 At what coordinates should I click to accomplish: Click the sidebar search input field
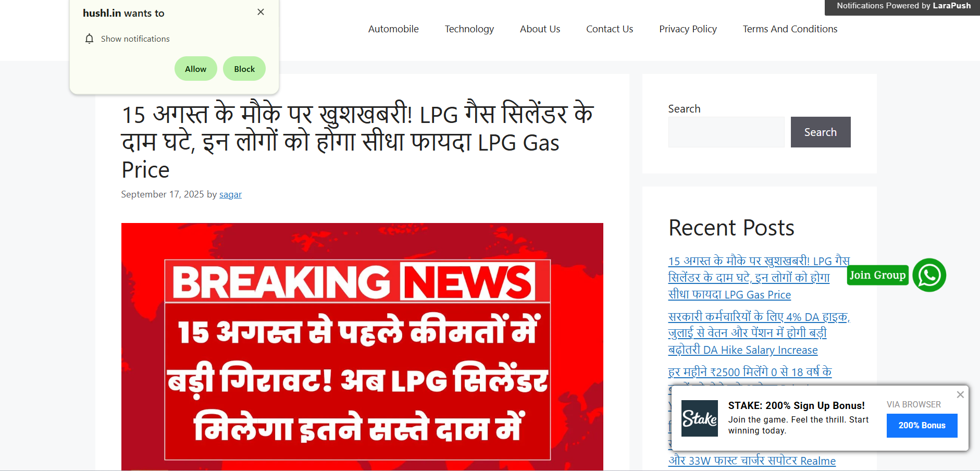coord(726,132)
